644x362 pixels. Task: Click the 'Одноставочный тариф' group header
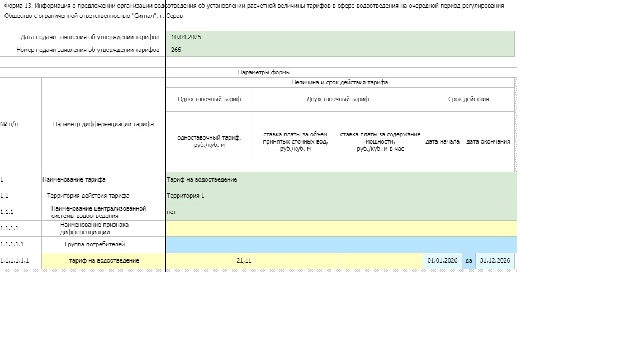click(x=210, y=99)
